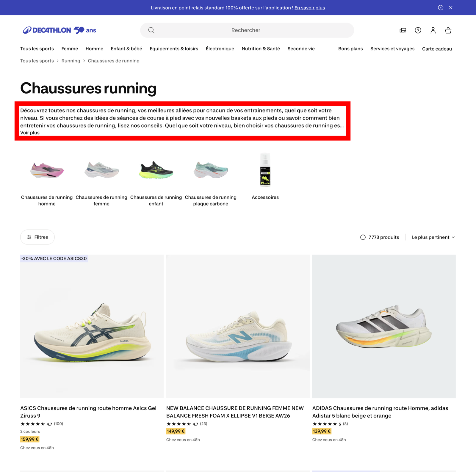Open the Femme menu

(70, 49)
